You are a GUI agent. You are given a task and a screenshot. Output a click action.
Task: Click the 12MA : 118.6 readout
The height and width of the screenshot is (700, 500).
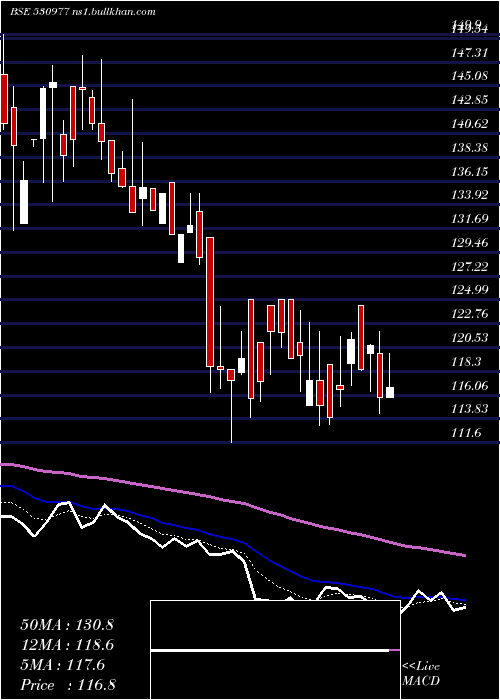coord(67,645)
